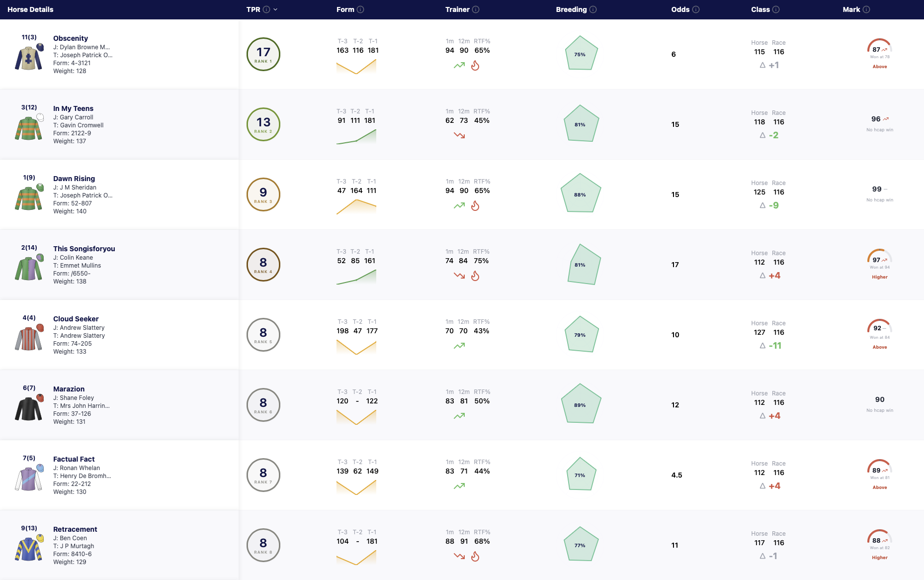Click the info icon beside TPR header
The height and width of the screenshot is (580, 924).
(x=266, y=9)
